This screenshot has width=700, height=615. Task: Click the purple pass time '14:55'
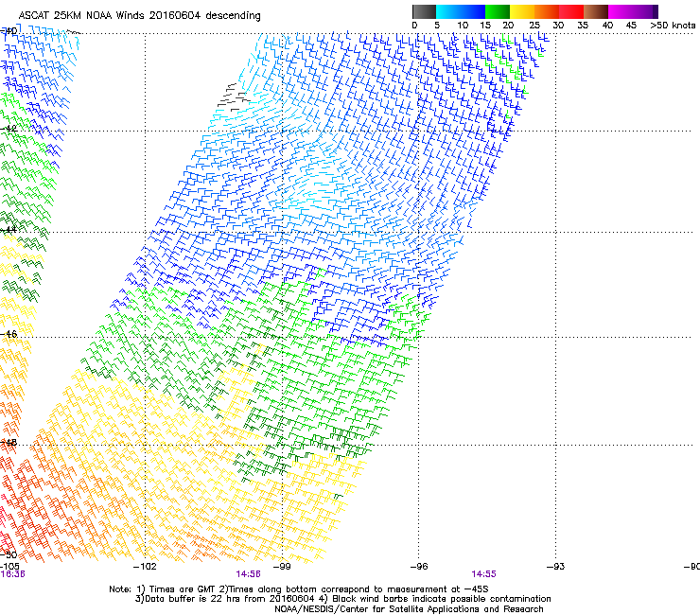click(483, 574)
